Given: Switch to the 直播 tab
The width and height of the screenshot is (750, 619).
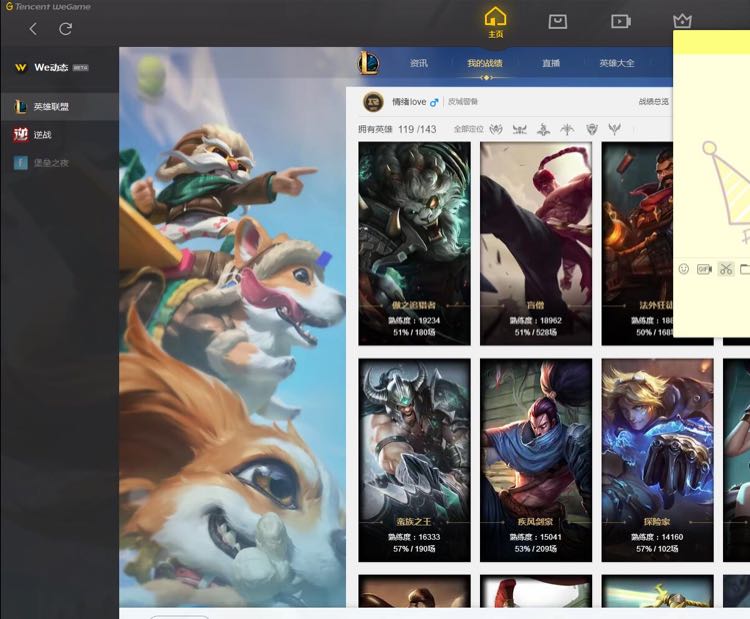Looking at the screenshot, I should [551, 63].
